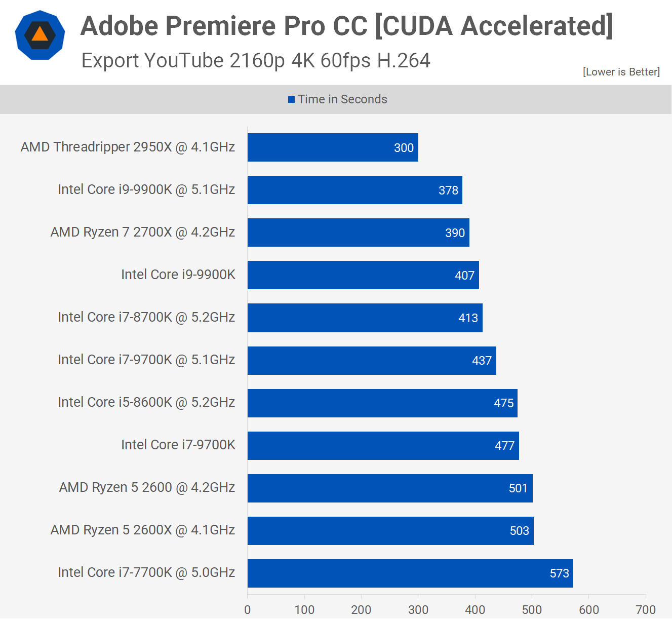Click the blue legend swatch square
This screenshot has height=619, width=672.
click(x=291, y=99)
